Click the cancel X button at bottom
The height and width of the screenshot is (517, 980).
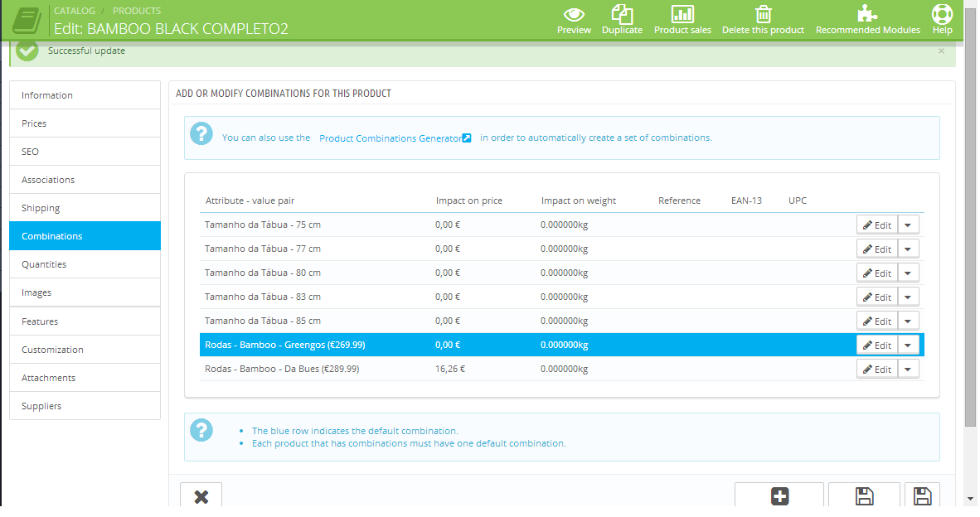[201, 496]
